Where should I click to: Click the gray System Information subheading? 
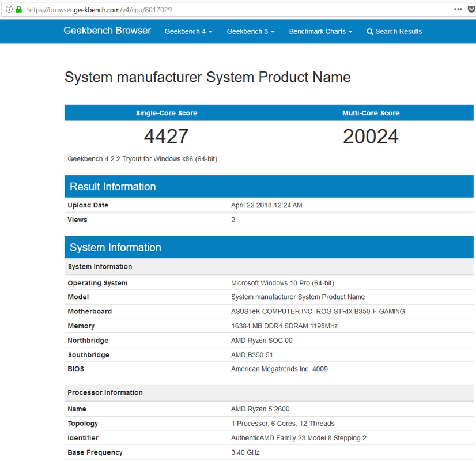269,266
